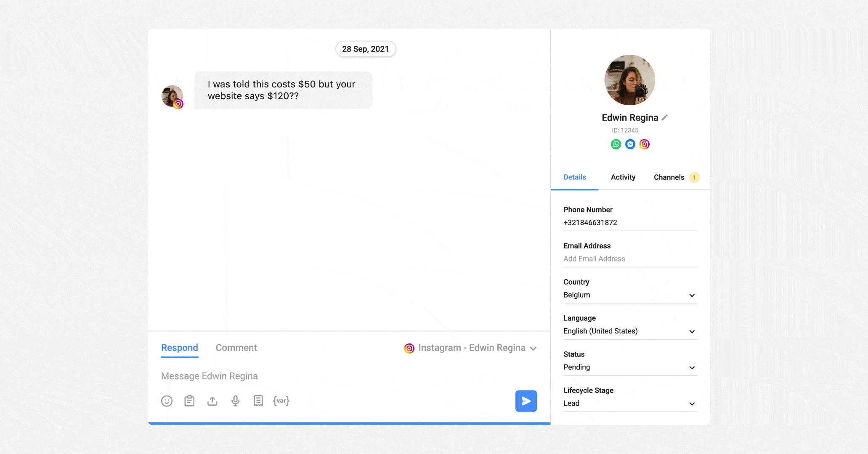Screen dimensions: 868x454
Task: Switch to the Channels tab
Action: point(668,177)
